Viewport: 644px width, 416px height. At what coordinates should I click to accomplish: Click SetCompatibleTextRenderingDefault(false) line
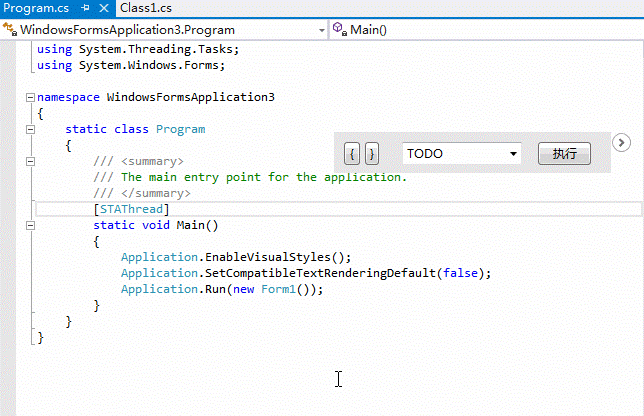(x=306, y=274)
